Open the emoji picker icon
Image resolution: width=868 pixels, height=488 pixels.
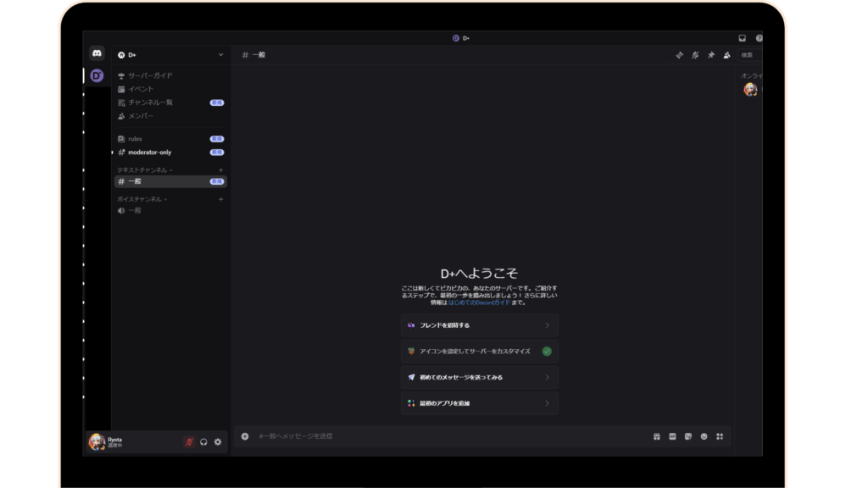tap(704, 436)
